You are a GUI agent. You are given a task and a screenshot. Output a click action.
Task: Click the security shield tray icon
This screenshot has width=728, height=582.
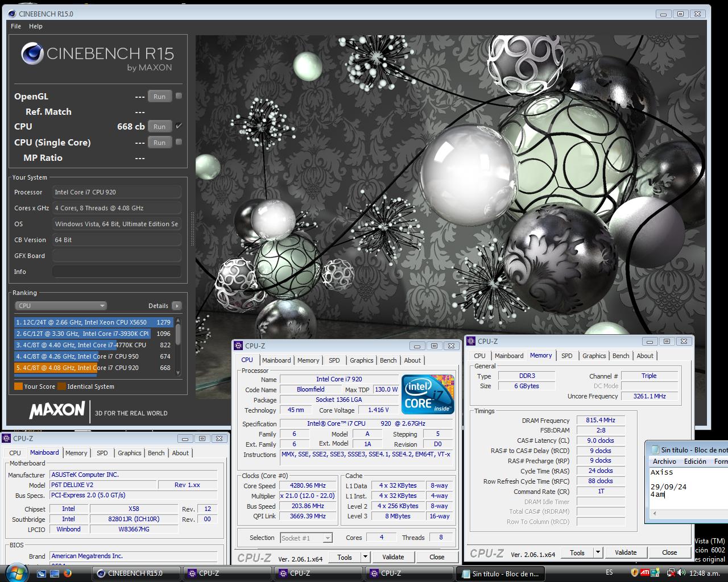[635, 572]
